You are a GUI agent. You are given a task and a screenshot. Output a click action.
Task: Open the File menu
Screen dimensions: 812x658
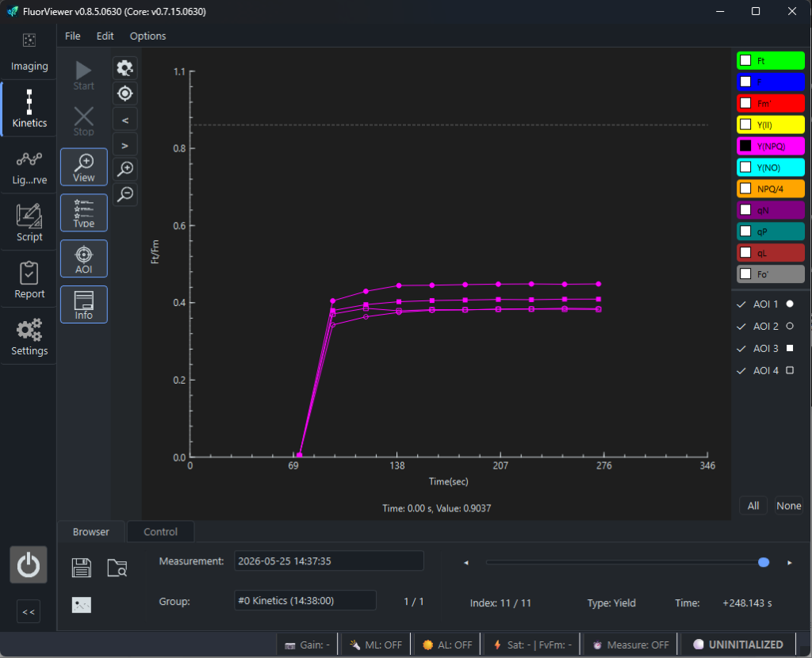click(72, 36)
